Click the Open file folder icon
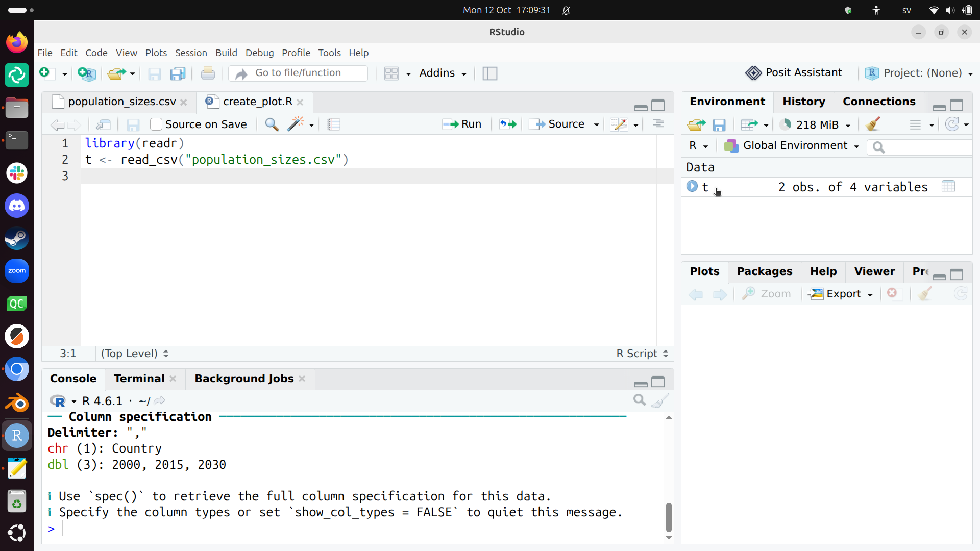The image size is (980, 551). 116,73
